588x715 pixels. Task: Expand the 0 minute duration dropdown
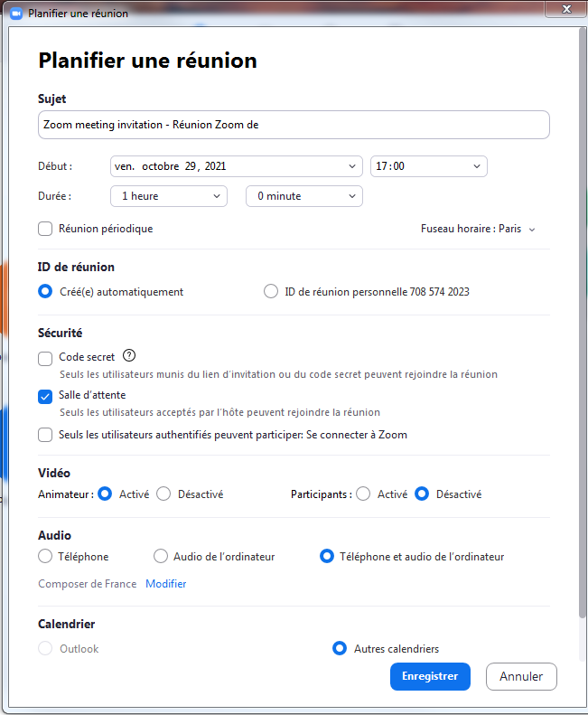point(303,196)
